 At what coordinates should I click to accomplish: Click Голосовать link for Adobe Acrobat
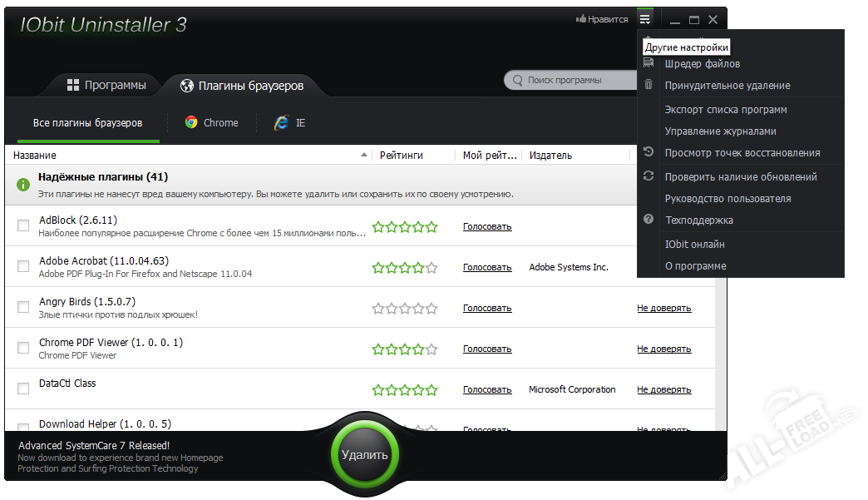coord(487,267)
